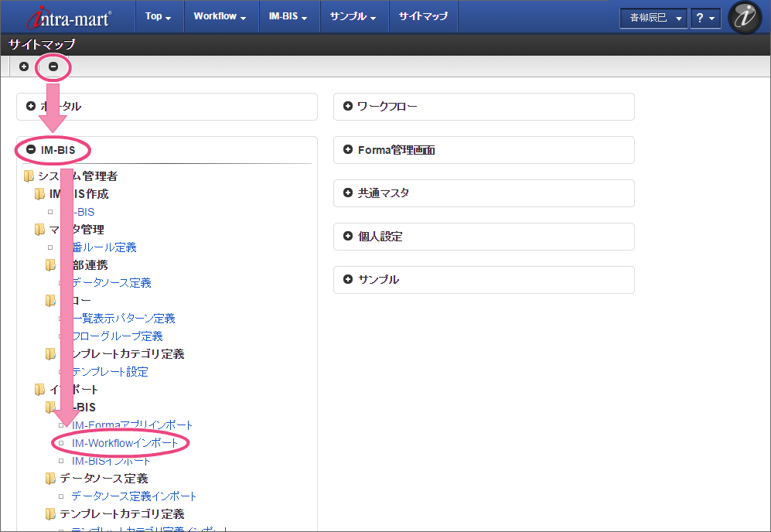Click the テンプレートカテゴリ定義 folder icon under import
The width and height of the screenshot is (771, 532).
(x=50, y=514)
